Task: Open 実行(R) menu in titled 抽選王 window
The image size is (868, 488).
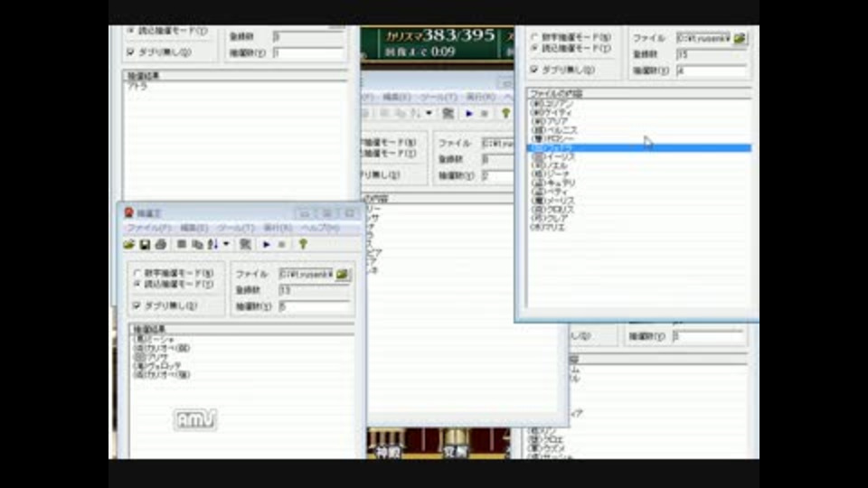Action: [x=278, y=228]
